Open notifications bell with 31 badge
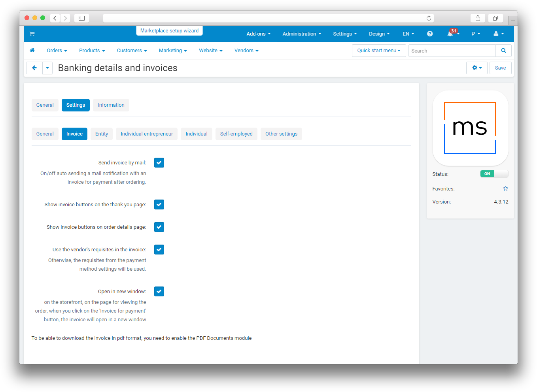The image size is (537, 392). 450,34
